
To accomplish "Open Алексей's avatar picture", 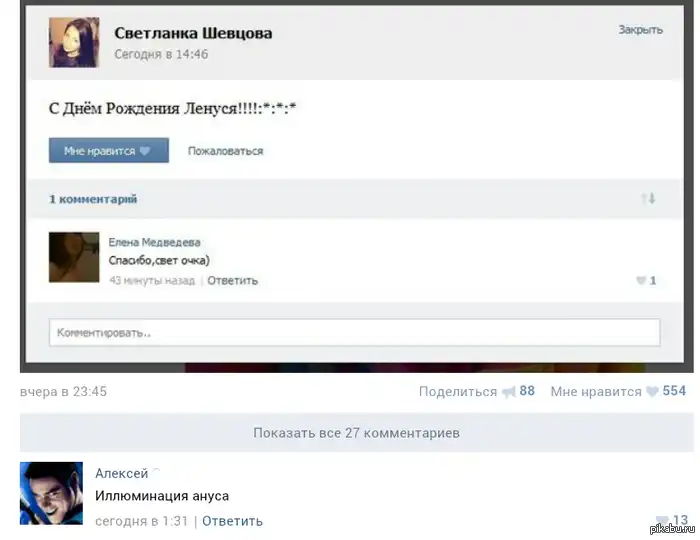I will 51,493.
